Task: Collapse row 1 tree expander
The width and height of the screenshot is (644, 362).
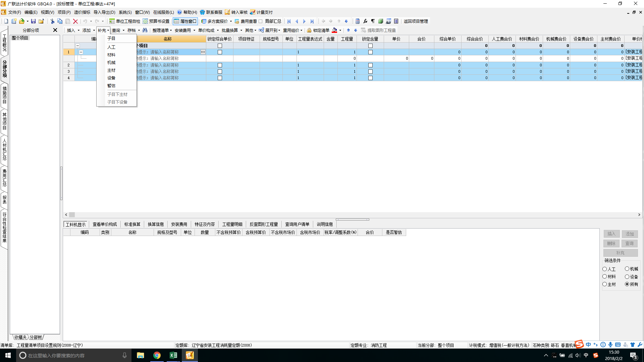Action: pyautogui.click(x=81, y=52)
